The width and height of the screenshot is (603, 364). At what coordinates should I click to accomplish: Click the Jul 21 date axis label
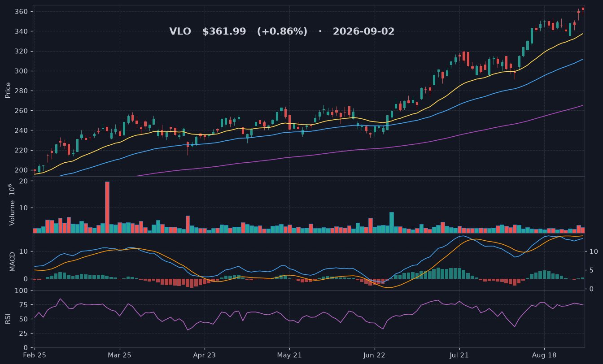point(459,355)
